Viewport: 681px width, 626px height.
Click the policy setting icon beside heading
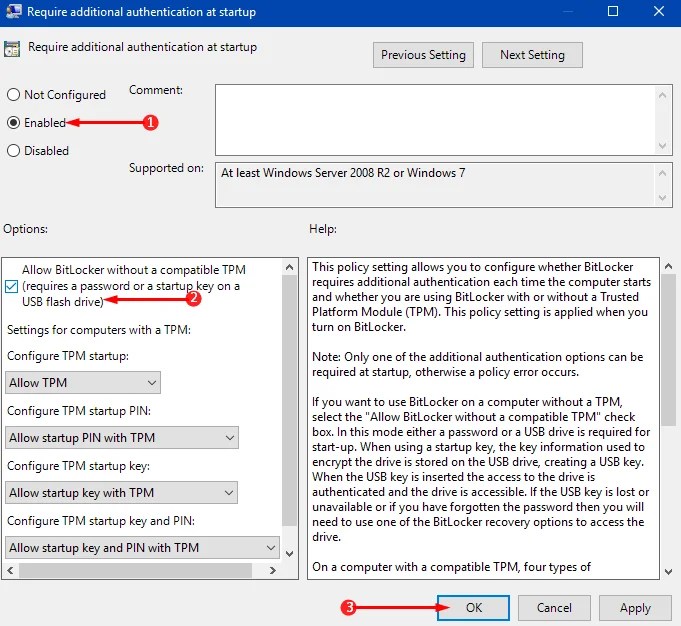[12, 49]
